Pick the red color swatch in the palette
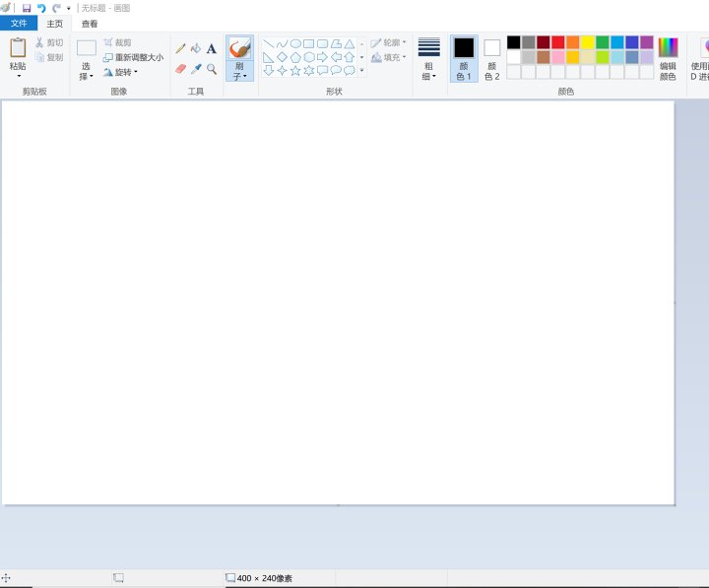Image resolution: width=709 pixels, height=588 pixels. pos(558,42)
